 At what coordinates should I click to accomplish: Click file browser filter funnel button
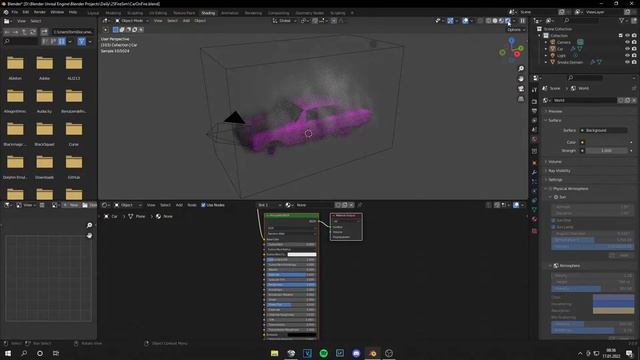coord(81,41)
